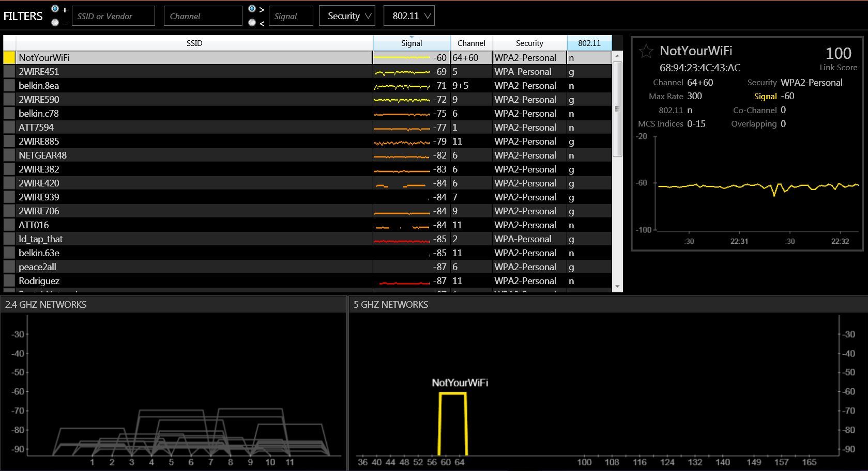Select the peace2all network name
The image size is (868, 471).
(37, 266)
